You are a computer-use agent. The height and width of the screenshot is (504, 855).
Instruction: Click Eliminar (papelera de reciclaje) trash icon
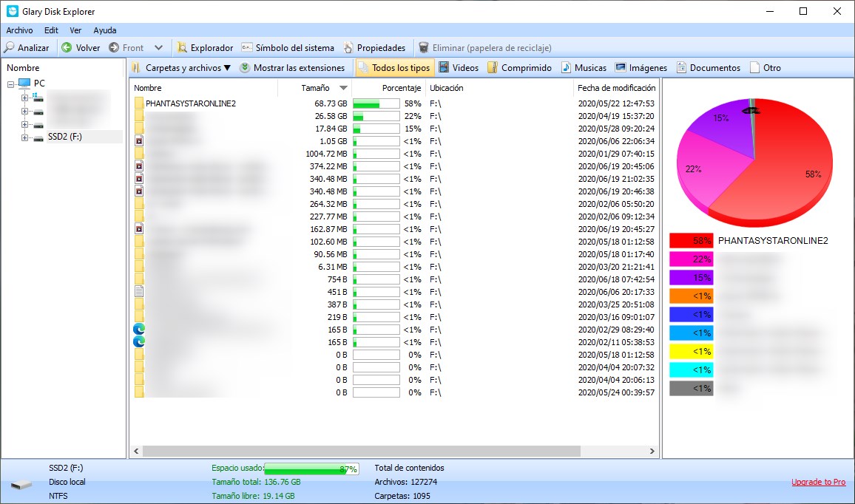point(424,47)
